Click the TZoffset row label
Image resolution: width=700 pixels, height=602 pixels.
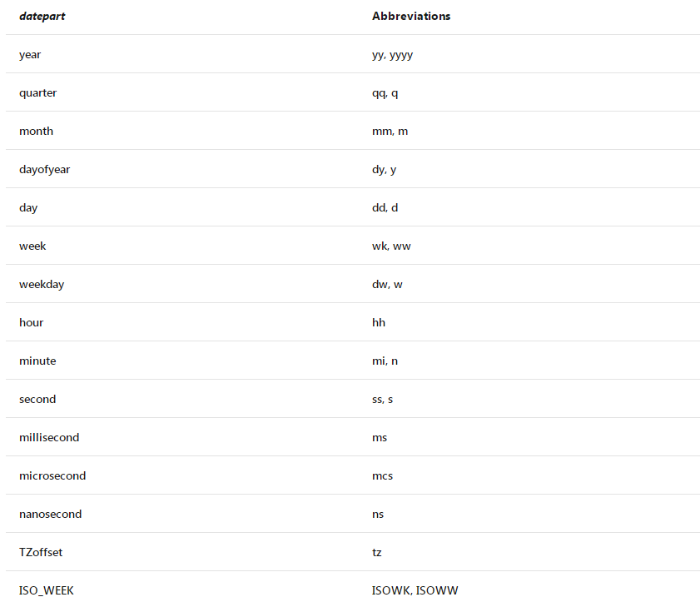click(x=41, y=553)
